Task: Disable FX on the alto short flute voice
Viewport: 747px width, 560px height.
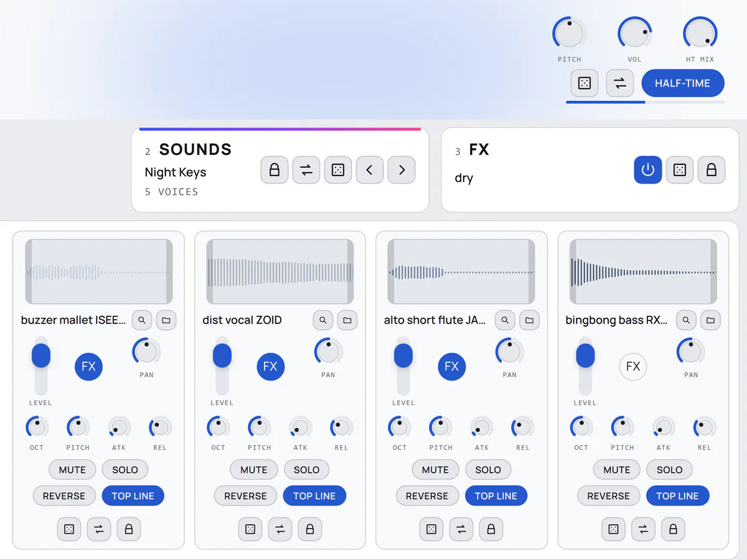Action: pos(452,366)
